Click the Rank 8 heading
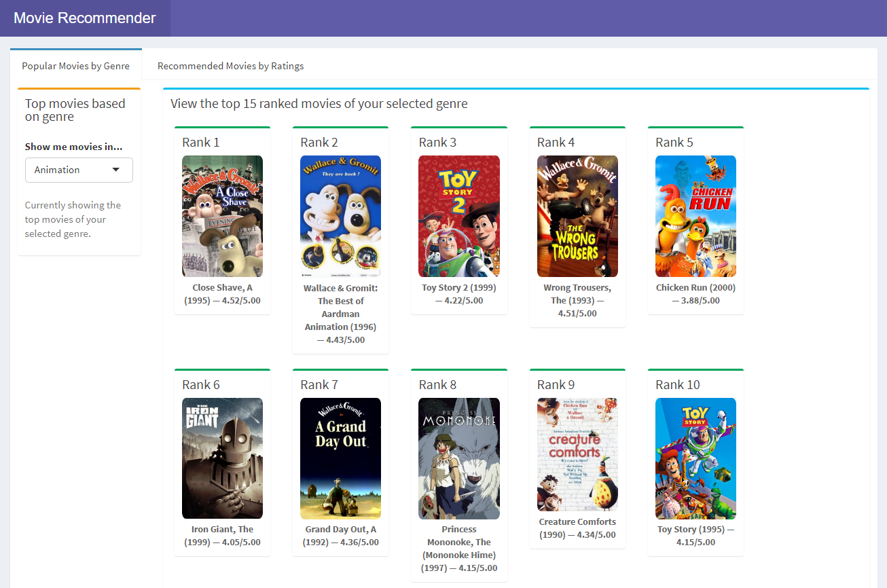The width and height of the screenshot is (887, 588). [x=437, y=385]
